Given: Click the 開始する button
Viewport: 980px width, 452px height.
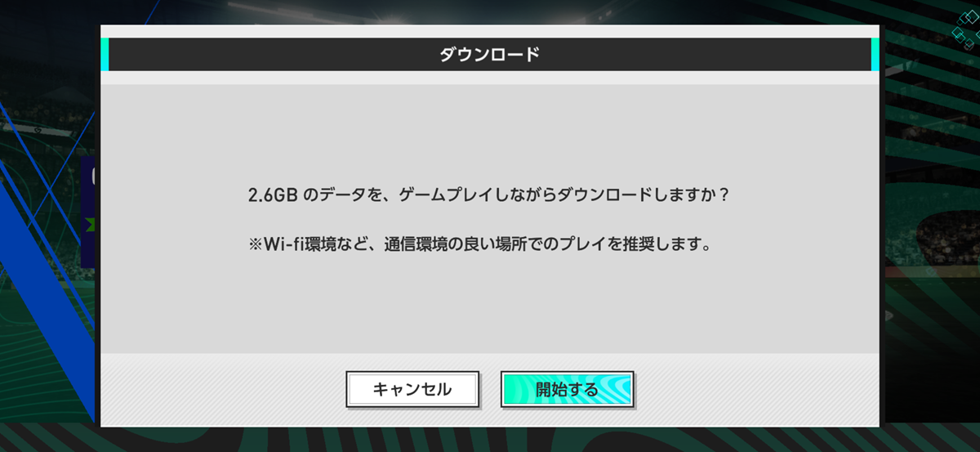Looking at the screenshot, I should 568,390.
